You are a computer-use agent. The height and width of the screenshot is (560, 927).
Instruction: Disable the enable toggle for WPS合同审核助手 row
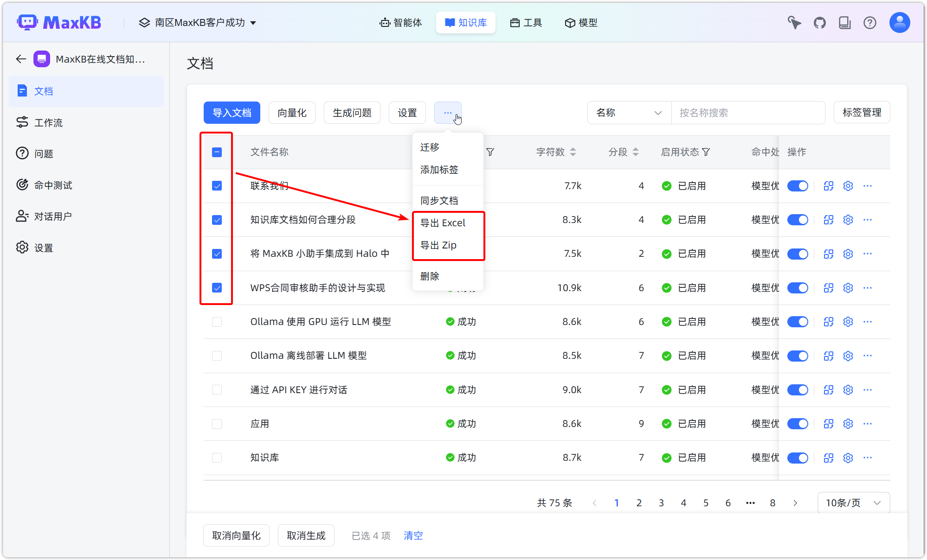[x=798, y=287]
